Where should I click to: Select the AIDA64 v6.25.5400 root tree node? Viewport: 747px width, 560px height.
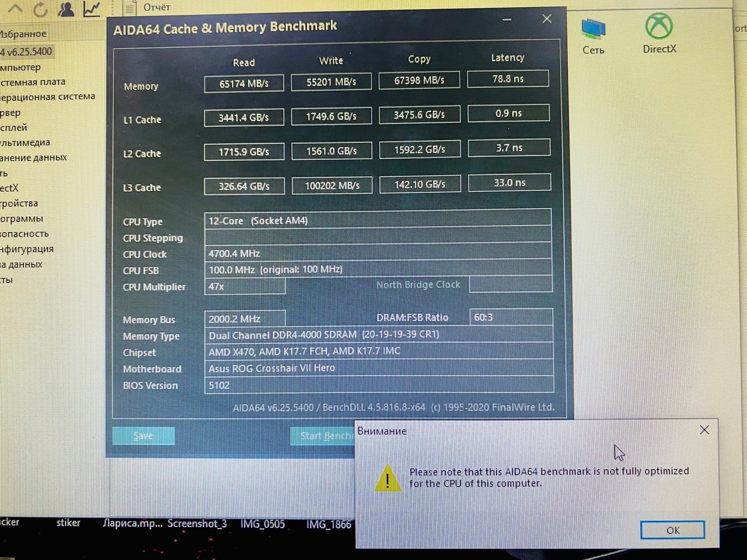pyautogui.click(x=26, y=51)
